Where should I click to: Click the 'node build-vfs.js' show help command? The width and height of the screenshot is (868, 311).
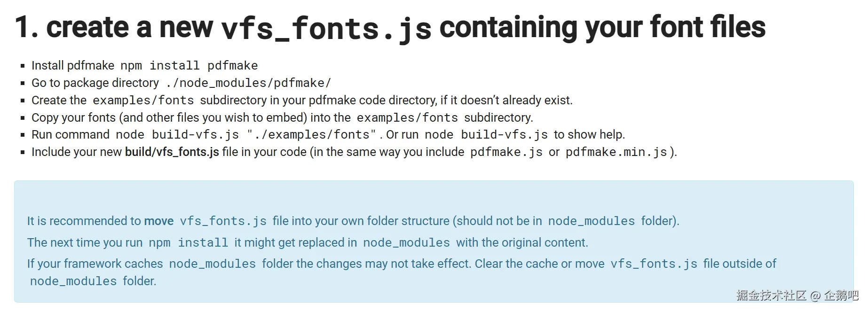point(486,135)
